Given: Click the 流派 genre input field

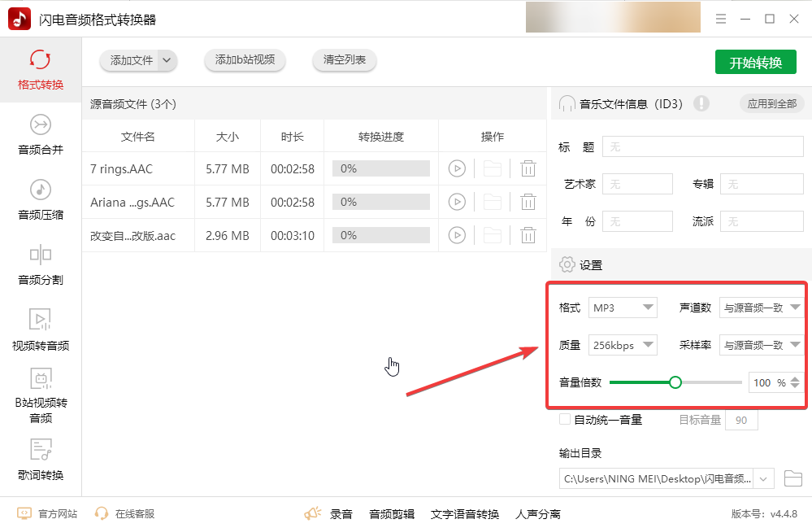Looking at the screenshot, I should [x=762, y=221].
